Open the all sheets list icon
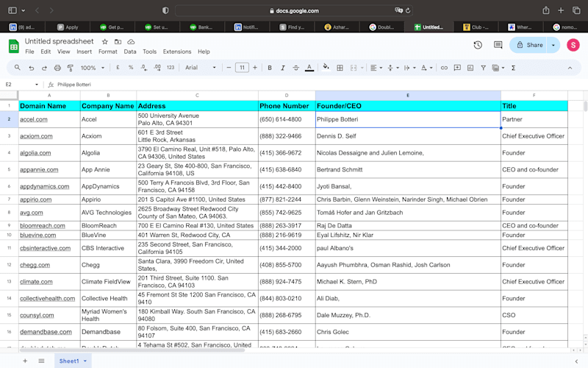The width and height of the screenshot is (588, 368). [x=41, y=361]
